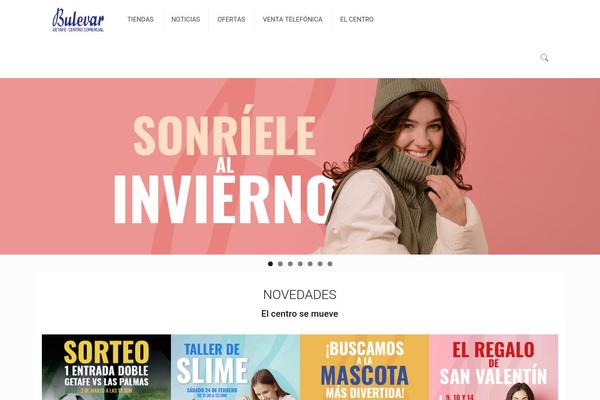Go to the Ofertas page
The image size is (600, 400).
(x=231, y=19)
